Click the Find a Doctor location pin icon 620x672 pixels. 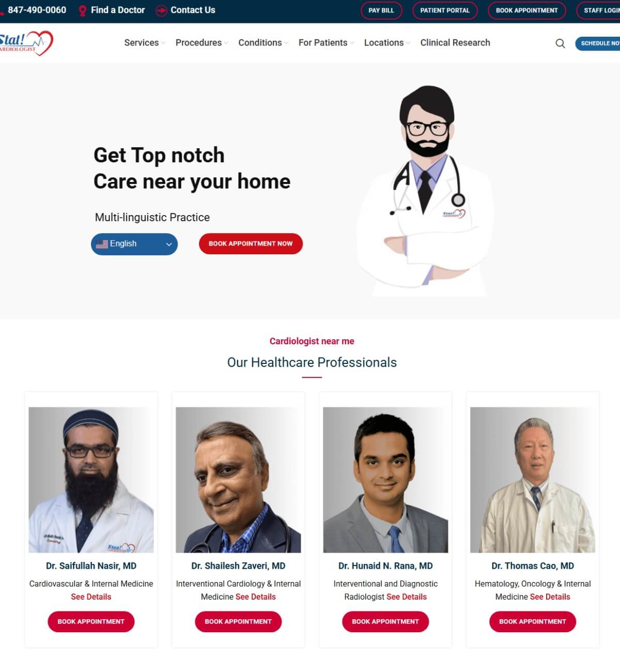82,10
